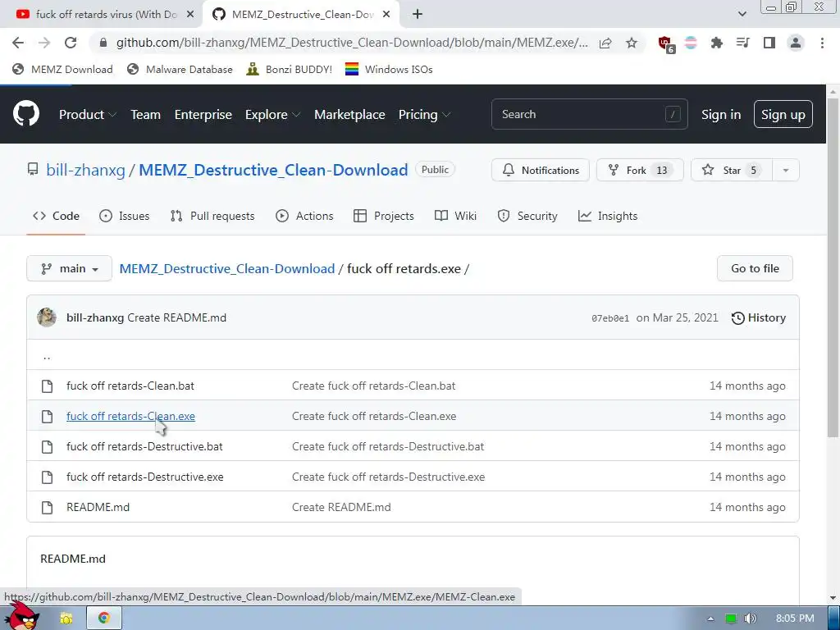Click Sign in link

point(721,115)
